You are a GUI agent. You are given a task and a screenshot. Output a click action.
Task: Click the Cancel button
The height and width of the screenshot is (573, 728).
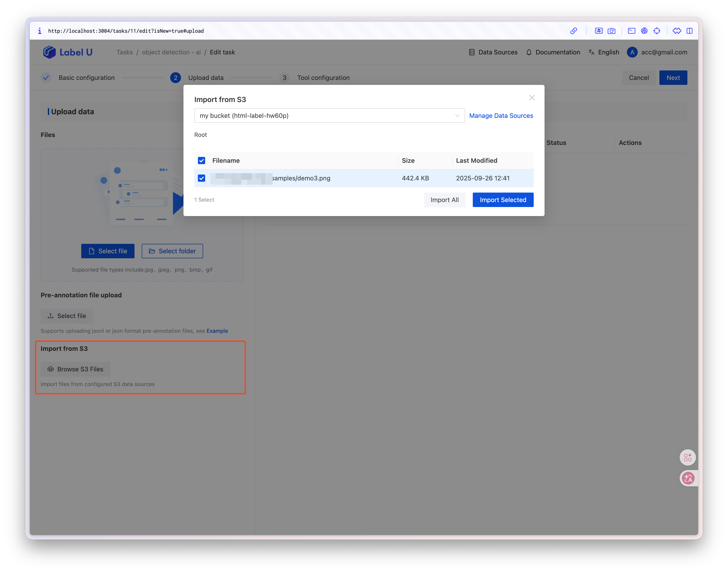pyautogui.click(x=638, y=77)
